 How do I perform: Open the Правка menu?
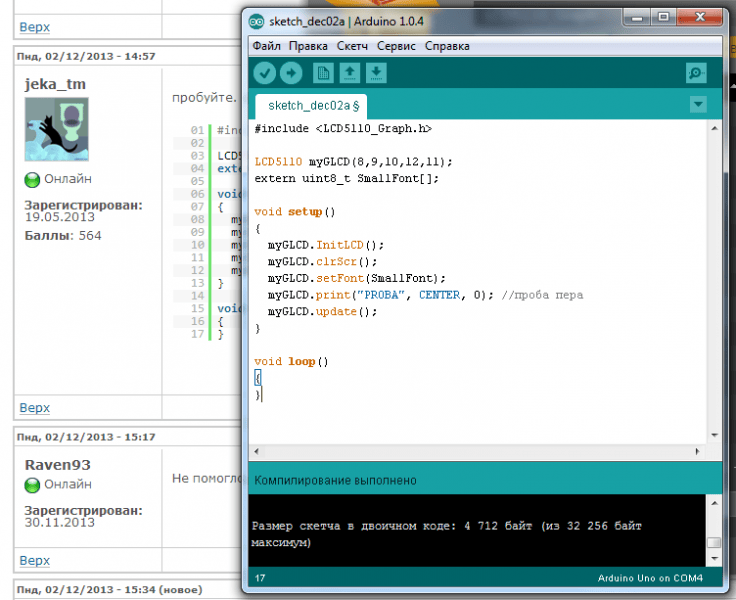308,46
